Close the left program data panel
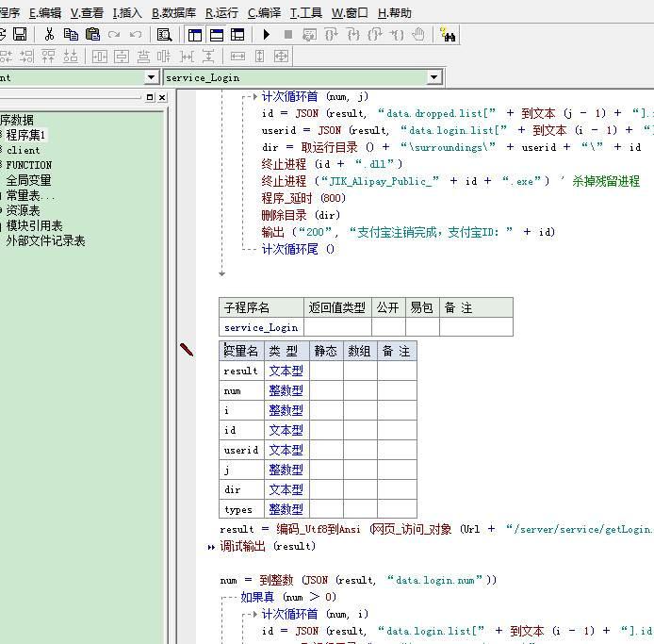This screenshot has width=654, height=644. [162, 97]
